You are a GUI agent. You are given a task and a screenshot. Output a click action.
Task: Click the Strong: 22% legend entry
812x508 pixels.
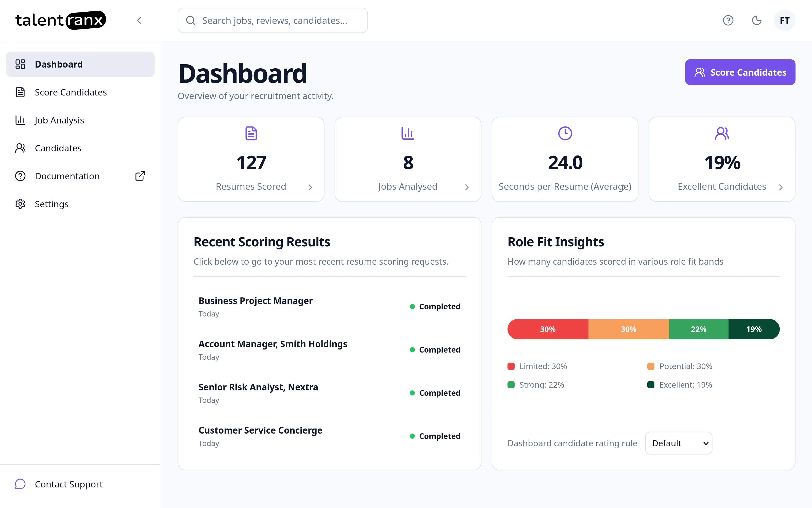click(x=536, y=385)
